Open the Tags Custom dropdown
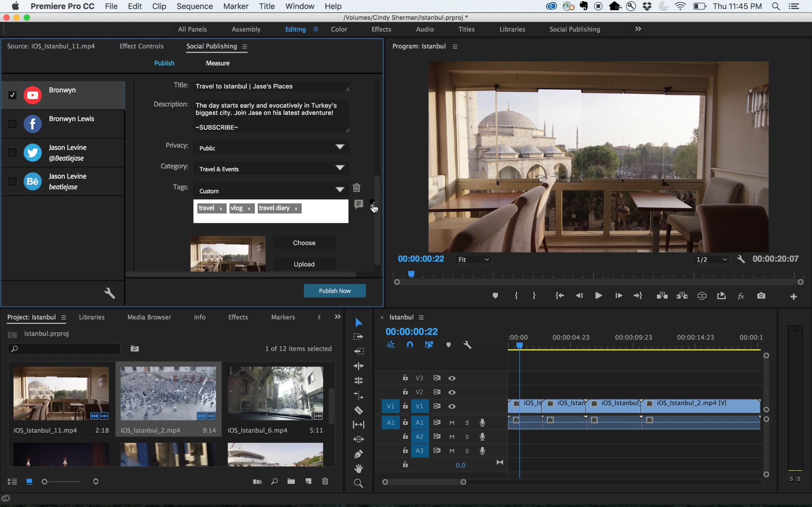Screen dimensions: 812x507 271,190
